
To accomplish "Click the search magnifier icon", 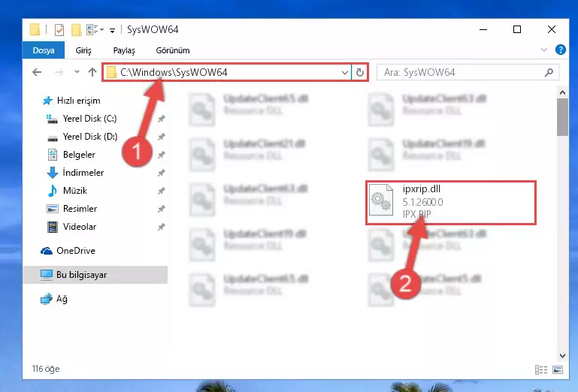I will (549, 73).
